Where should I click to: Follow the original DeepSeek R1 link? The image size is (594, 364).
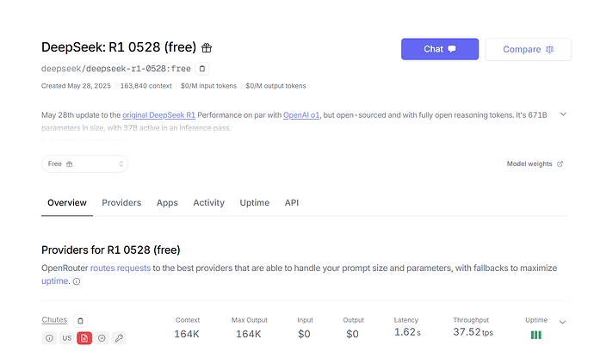coord(158,115)
